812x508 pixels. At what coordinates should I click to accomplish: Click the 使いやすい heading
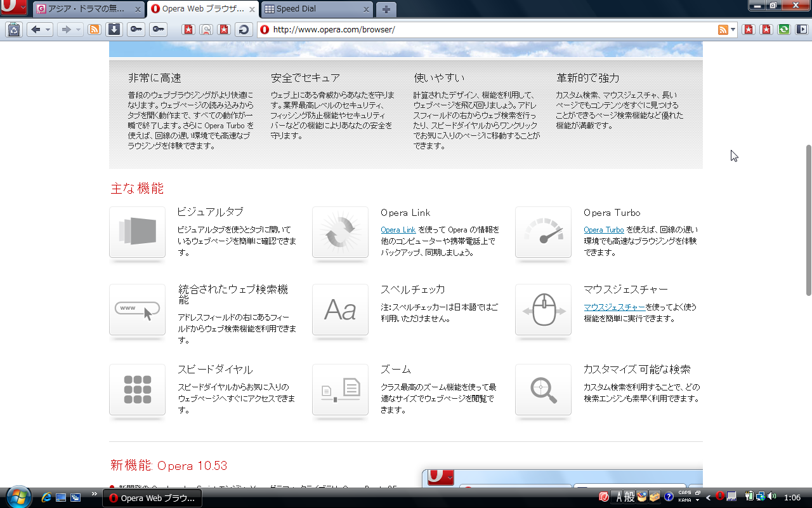439,77
